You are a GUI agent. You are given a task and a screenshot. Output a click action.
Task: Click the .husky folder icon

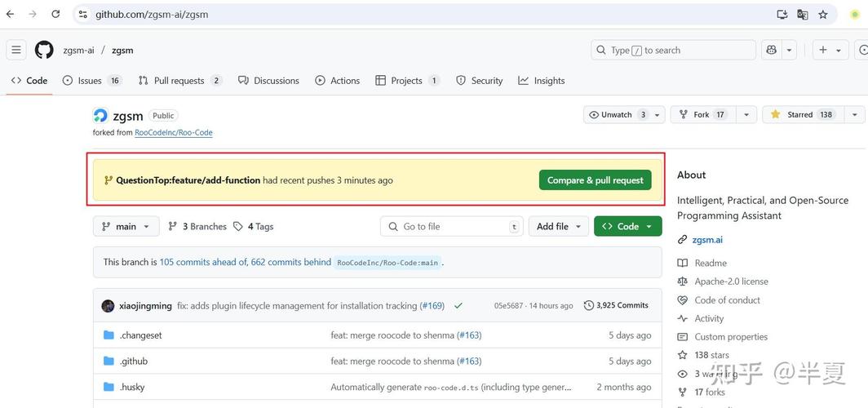108,387
